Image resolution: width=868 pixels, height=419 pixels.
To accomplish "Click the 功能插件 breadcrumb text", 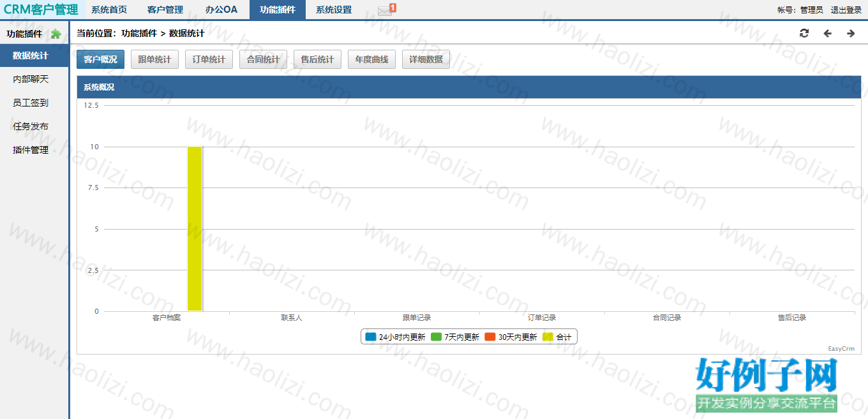I will click(x=139, y=33).
